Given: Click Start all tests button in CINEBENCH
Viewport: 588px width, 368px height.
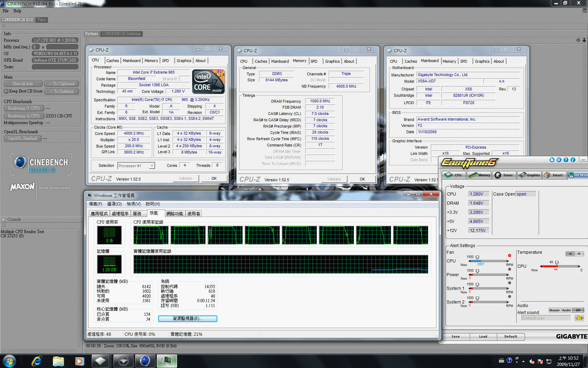Looking at the screenshot, I should pos(23,84).
